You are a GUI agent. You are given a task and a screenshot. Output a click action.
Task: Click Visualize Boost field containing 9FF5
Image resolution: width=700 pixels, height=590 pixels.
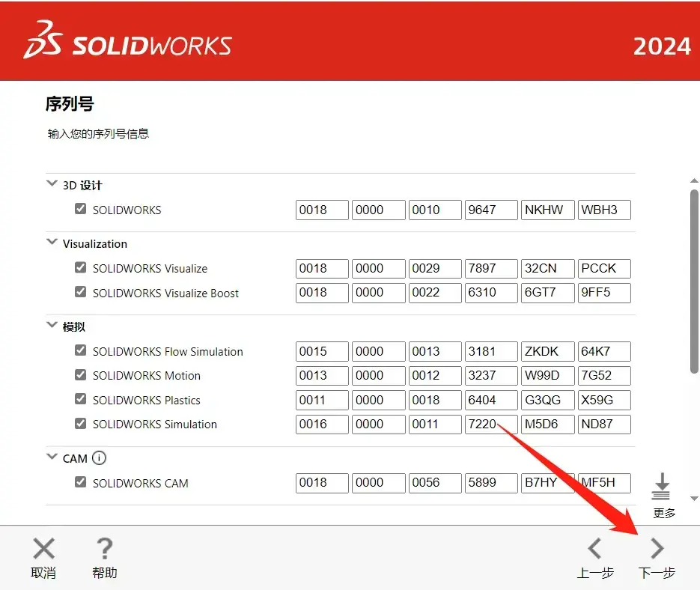pyautogui.click(x=604, y=293)
